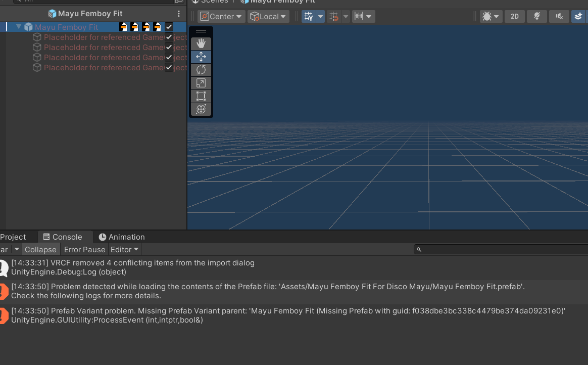588x365 pixels.
Task: Open grid visibility options dropdown arrow
Action: point(320,17)
